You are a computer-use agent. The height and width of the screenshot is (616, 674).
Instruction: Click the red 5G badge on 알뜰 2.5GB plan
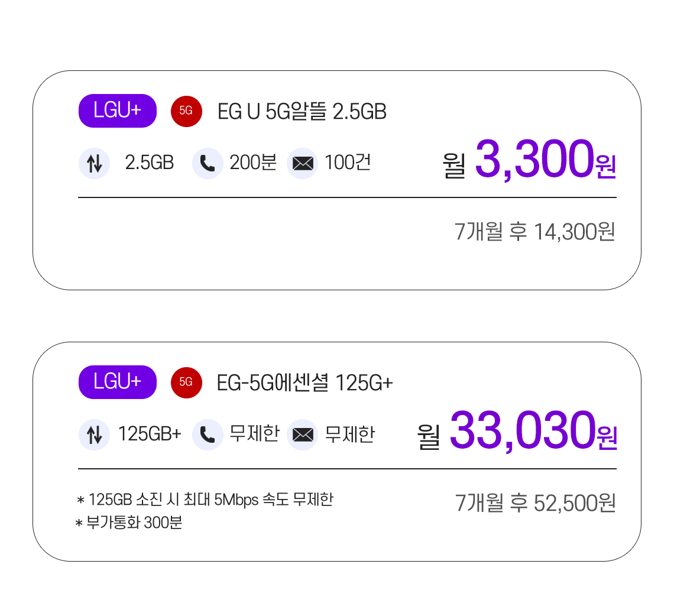[187, 111]
